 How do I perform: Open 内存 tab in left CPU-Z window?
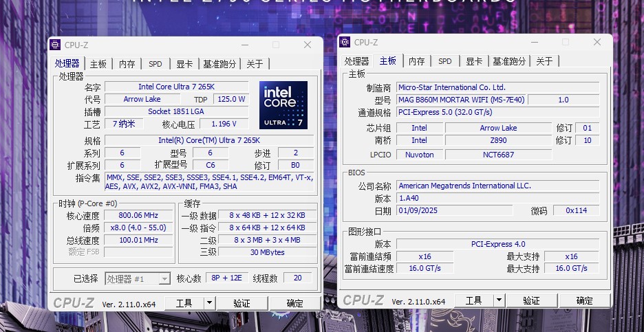pyautogui.click(x=127, y=64)
